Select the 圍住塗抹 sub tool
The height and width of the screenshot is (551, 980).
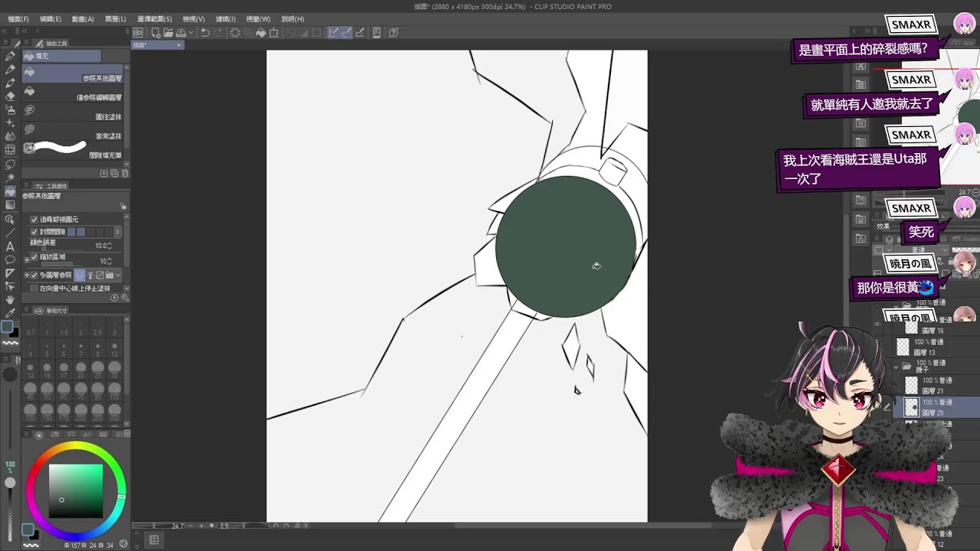pyautogui.click(x=73, y=113)
